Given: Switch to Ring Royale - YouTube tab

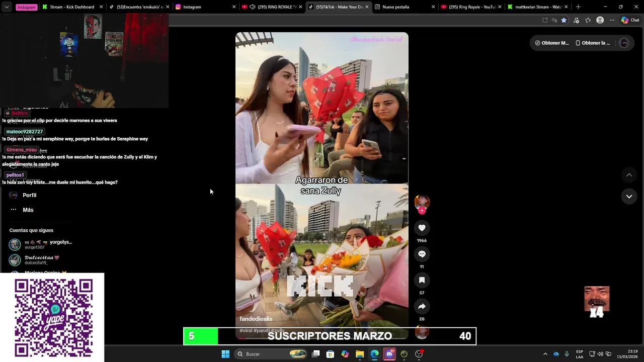Looking at the screenshot, I should (x=471, y=7).
